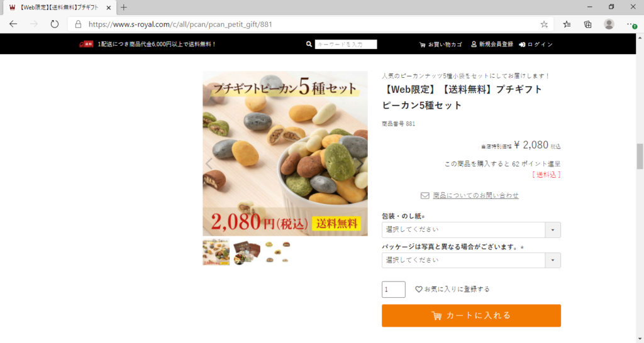Click the heart icon to add favorite

pos(418,289)
